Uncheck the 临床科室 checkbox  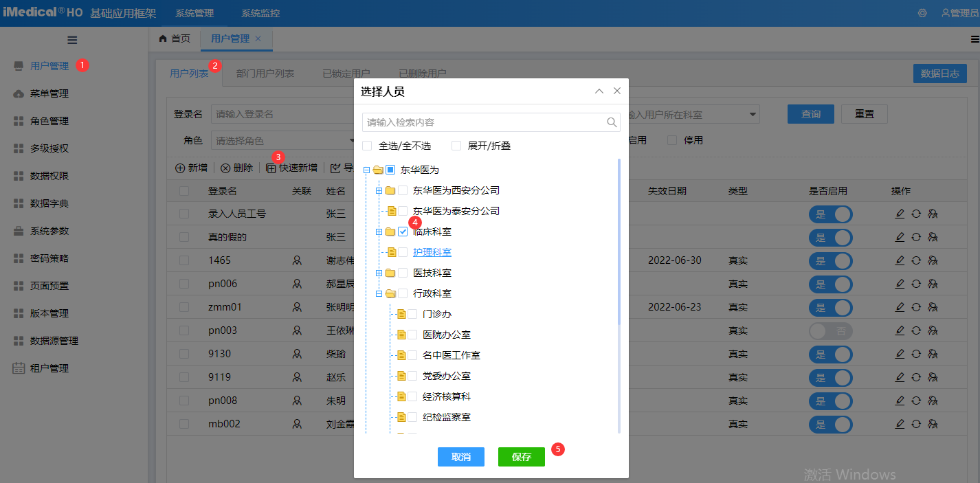pyautogui.click(x=403, y=232)
